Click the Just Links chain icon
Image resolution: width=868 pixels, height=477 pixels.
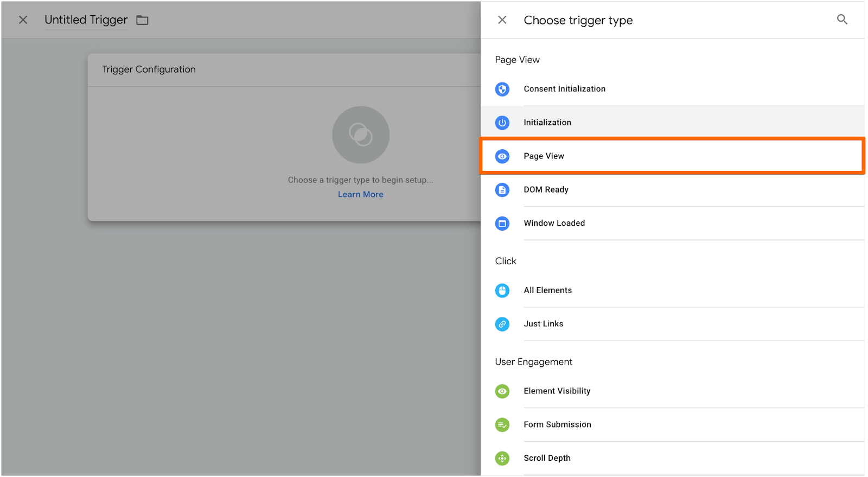click(502, 324)
